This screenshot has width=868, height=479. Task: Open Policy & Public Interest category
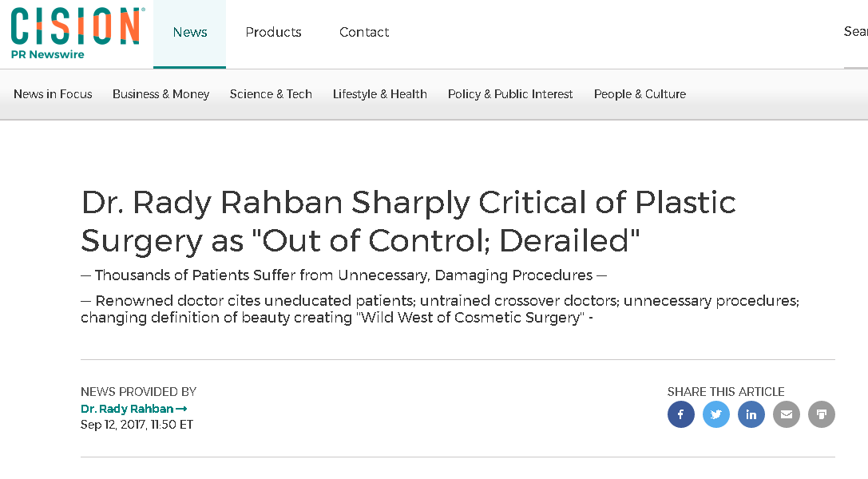point(510,94)
